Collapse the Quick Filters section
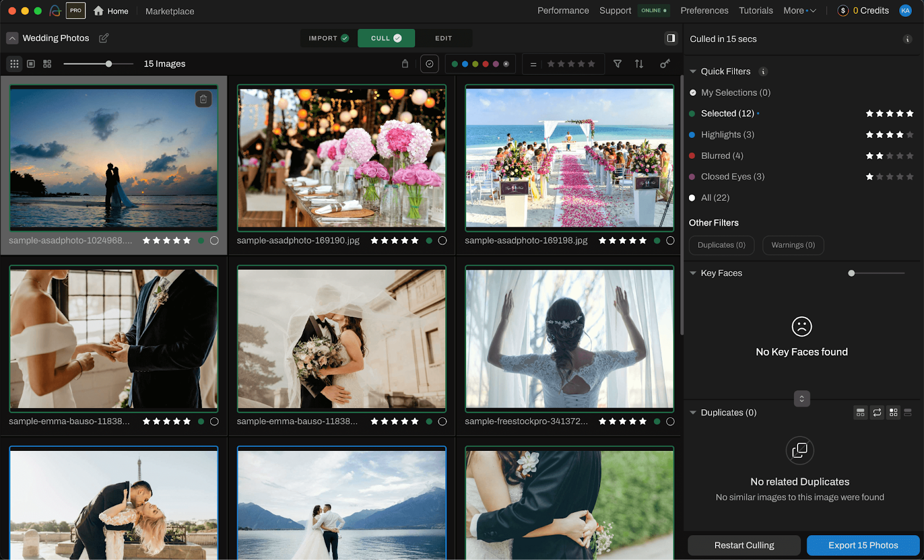The image size is (924, 560). (x=693, y=72)
